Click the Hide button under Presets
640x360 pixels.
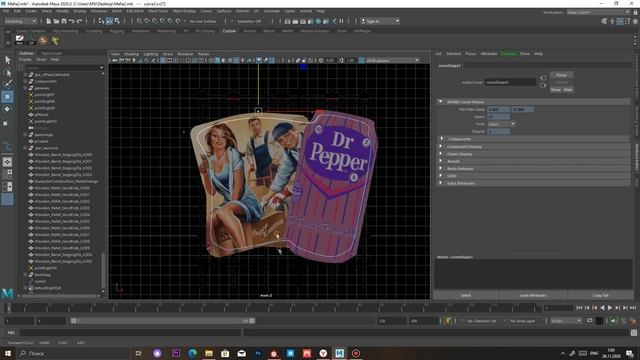[x=568, y=89]
